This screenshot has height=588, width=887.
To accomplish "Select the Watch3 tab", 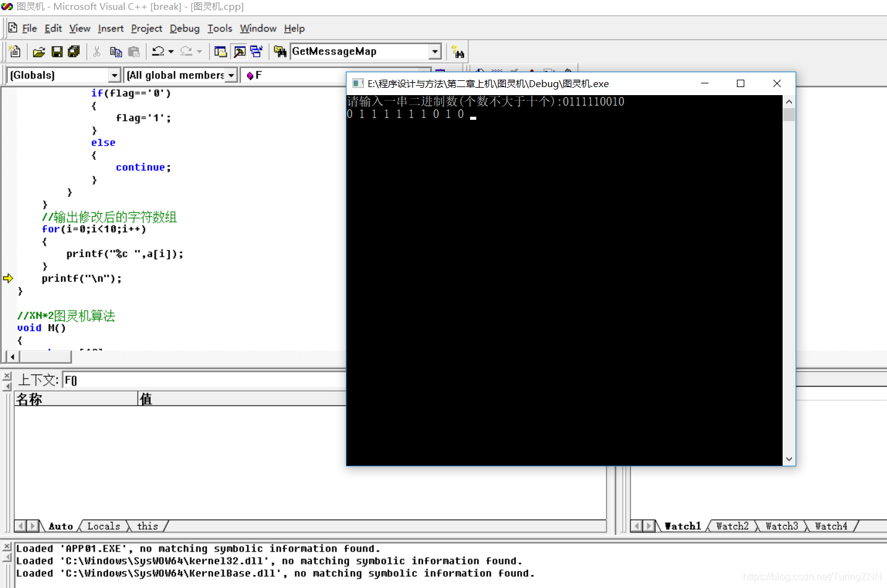I will [782, 526].
